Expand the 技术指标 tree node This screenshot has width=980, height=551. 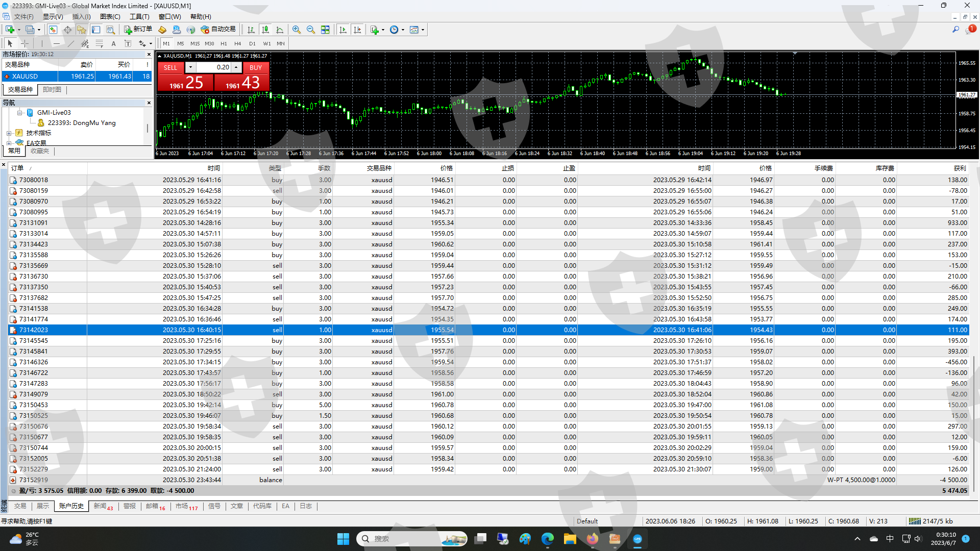tap(9, 133)
